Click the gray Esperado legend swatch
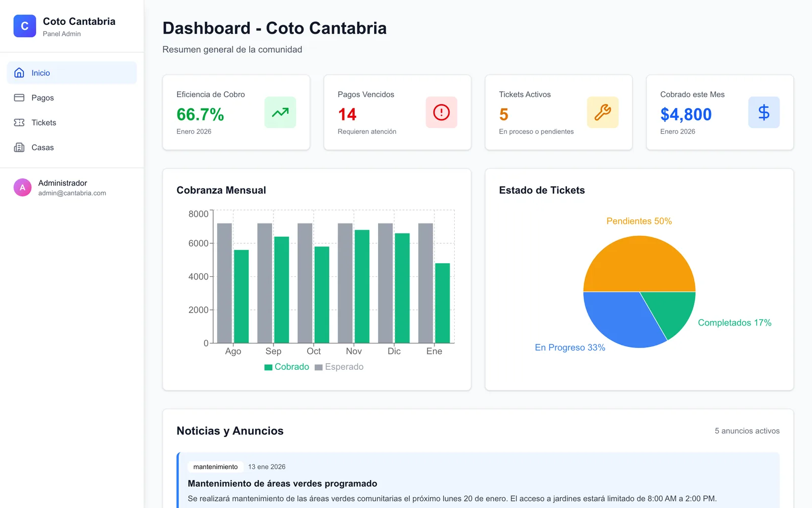This screenshot has width=812, height=508. 319,367
